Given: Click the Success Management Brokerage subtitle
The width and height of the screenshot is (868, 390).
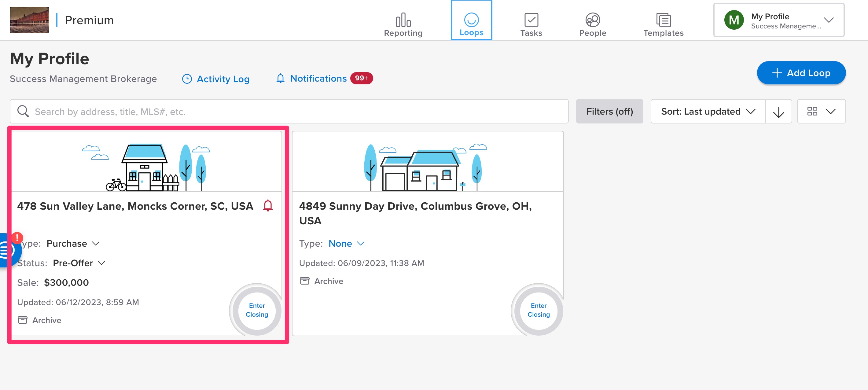Looking at the screenshot, I should tap(83, 79).
